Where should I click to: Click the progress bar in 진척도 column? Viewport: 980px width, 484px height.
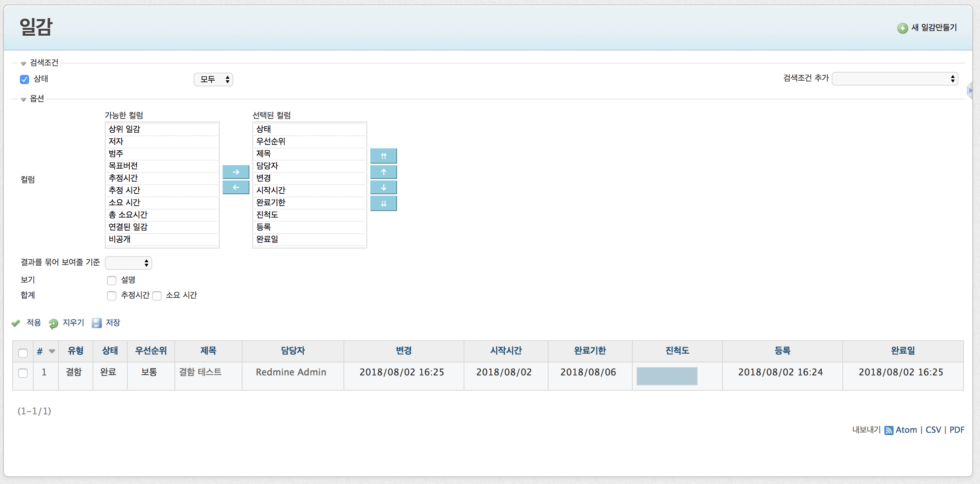click(x=666, y=376)
